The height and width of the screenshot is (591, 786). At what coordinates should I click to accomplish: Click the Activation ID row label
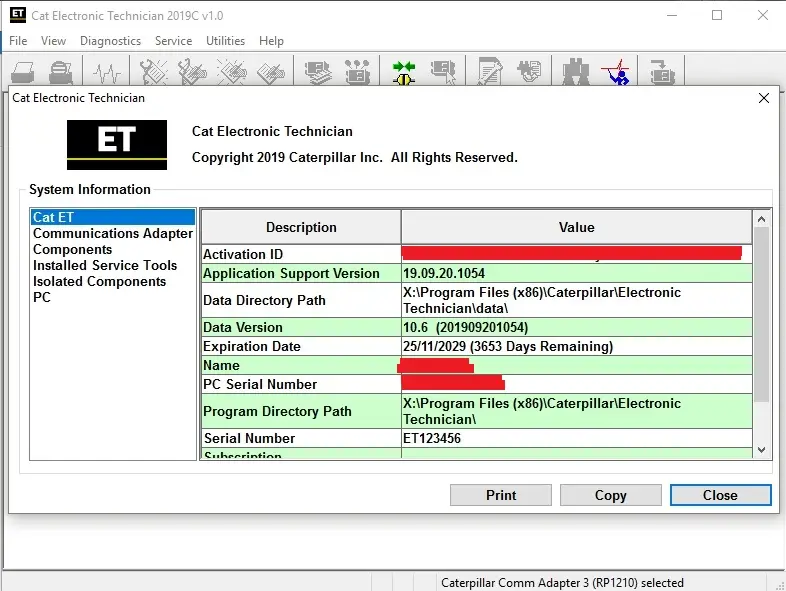tap(243, 254)
